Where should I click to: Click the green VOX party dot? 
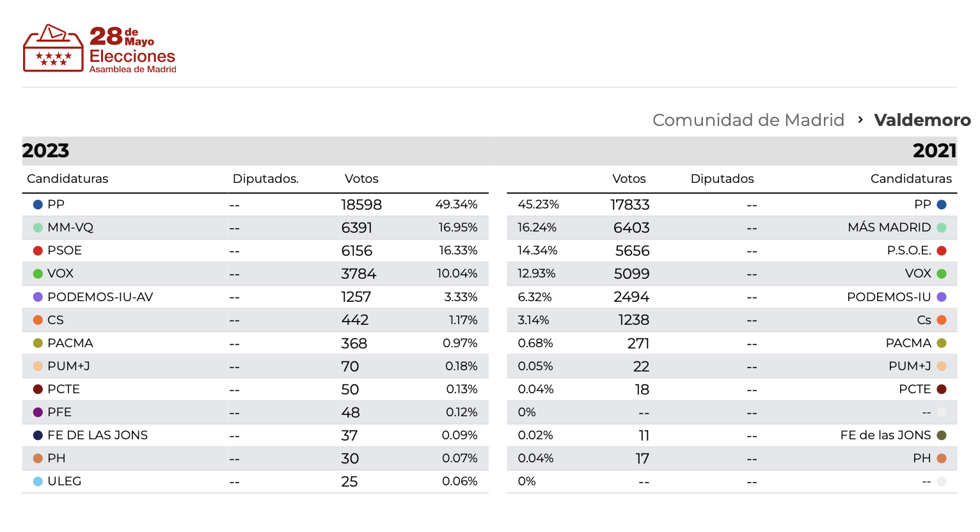click(38, 273)
